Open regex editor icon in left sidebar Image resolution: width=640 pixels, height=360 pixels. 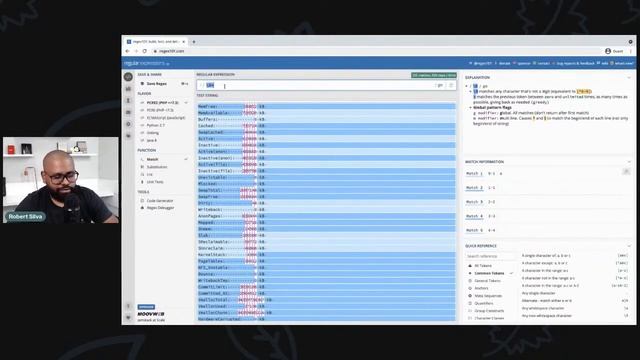click(x=128, y=77)
